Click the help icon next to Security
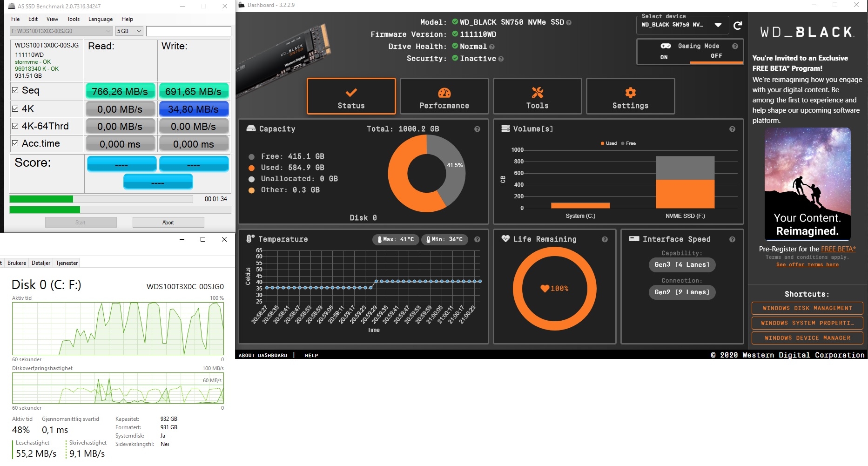Viewport: 868px width, 466px height. (x=501, y=59)
